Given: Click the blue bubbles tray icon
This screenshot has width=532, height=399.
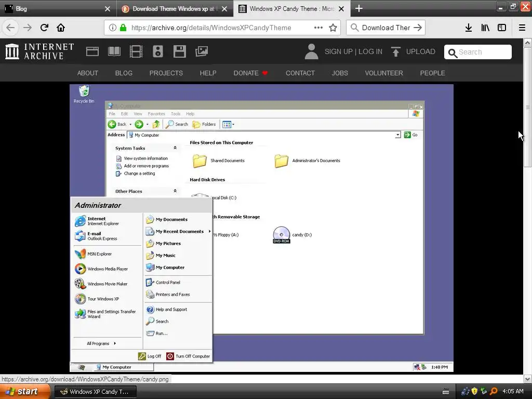Looking at the screenshot, I should (465, 391).
